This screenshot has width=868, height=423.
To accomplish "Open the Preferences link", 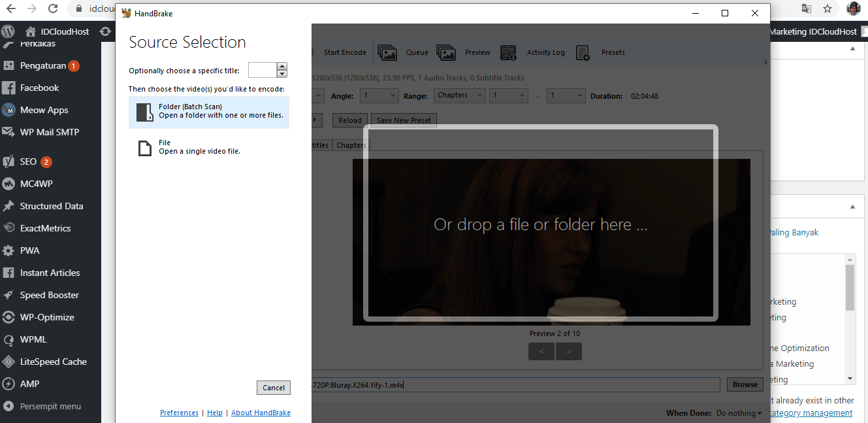I will (179, 413).
